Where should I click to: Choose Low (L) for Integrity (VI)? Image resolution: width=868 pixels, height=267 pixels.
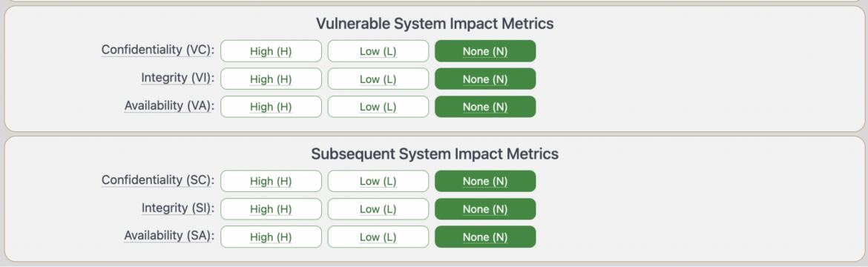[x=378, y=79]
